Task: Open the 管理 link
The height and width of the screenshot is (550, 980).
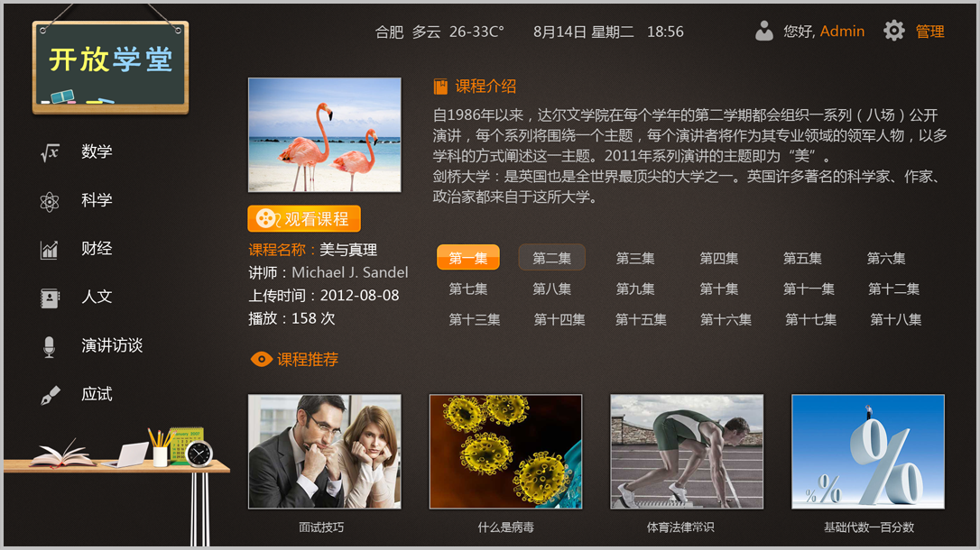Action: 929,32
